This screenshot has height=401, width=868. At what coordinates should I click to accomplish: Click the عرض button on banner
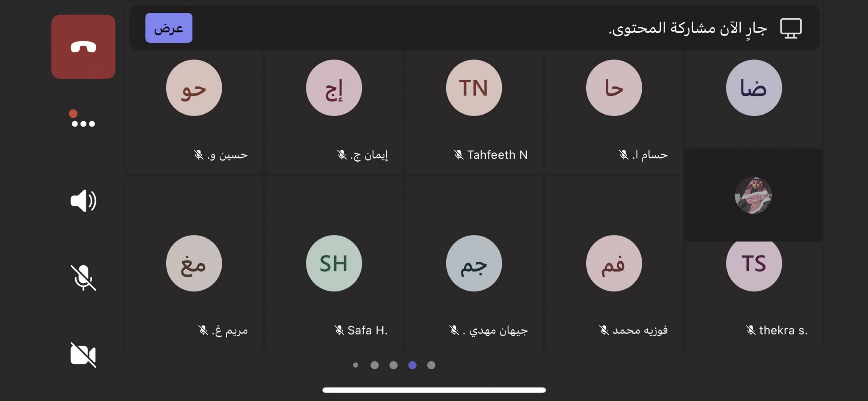(x=169, y=28)
